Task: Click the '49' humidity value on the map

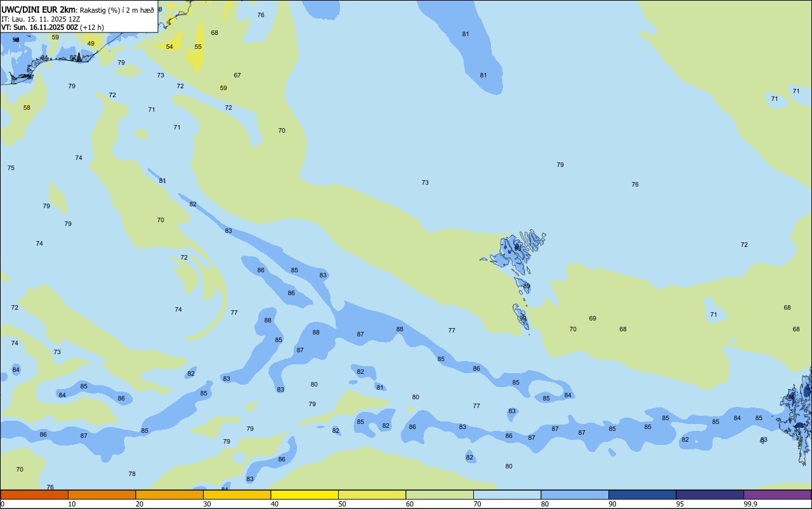Action: 91,44
